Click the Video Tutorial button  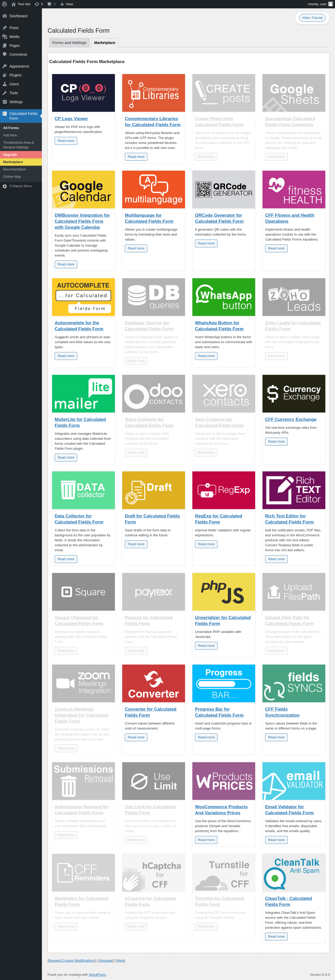[x=312, y=18]
